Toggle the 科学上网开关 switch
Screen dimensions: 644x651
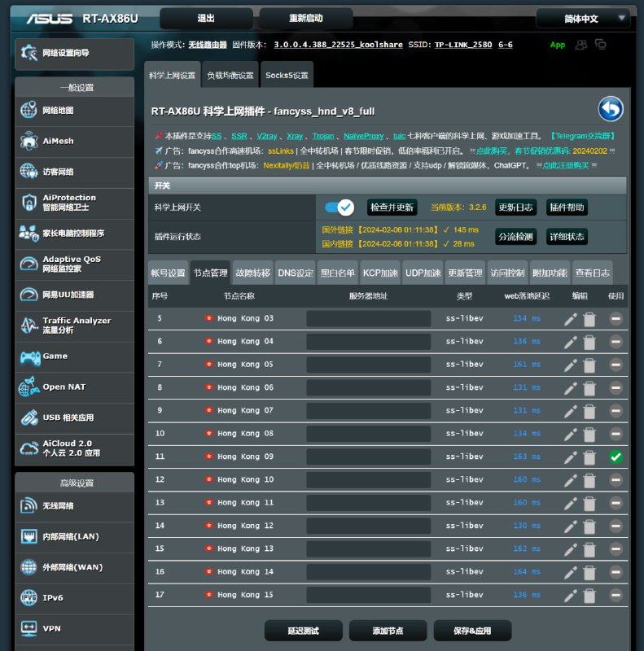[x=340, y=208]
